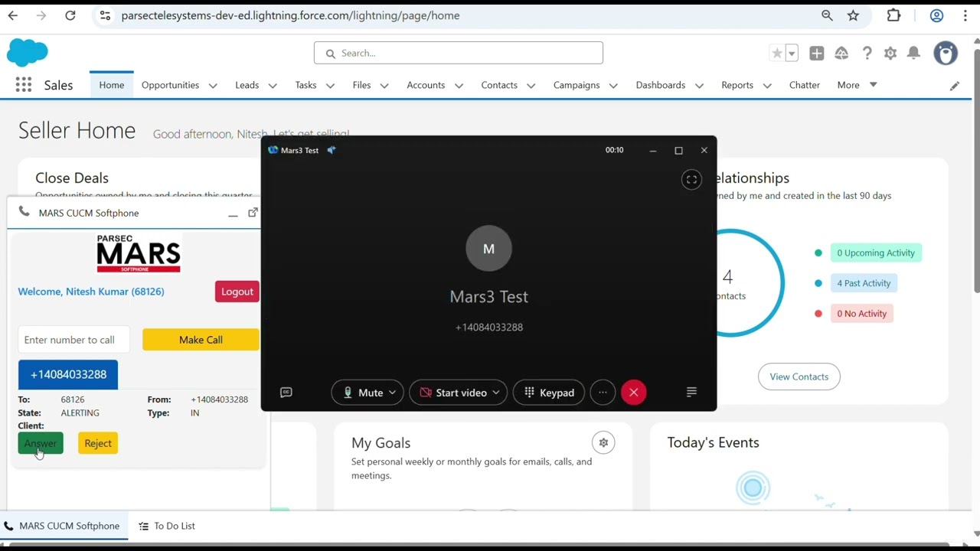
Task: Answer the incoming call
Action: tap(41, 443)
